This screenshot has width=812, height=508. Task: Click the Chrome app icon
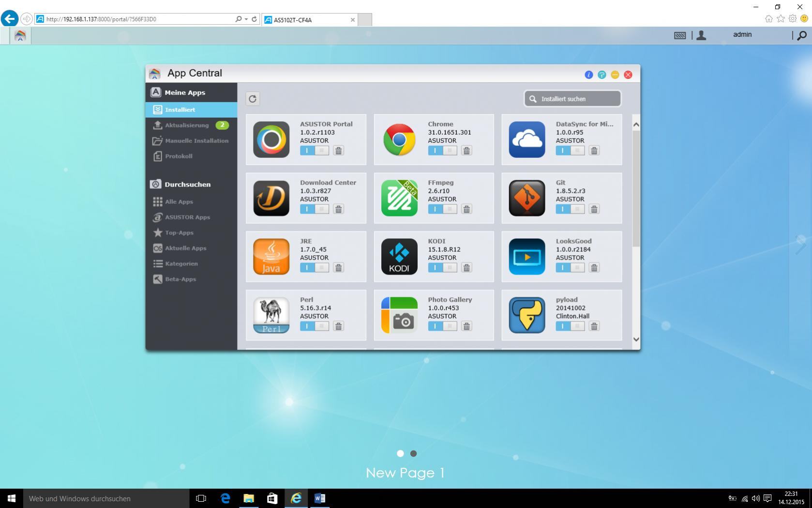pos(399,139)
